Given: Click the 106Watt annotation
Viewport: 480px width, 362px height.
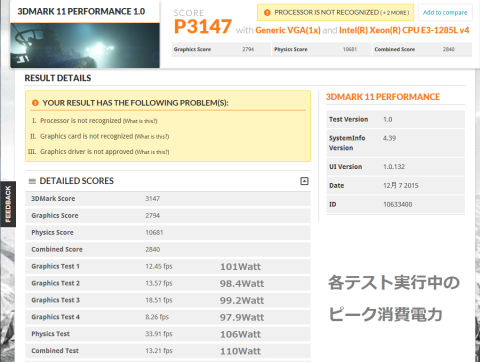Looking at the screenshot, I should pyautogui.click(x=240, y=334).
